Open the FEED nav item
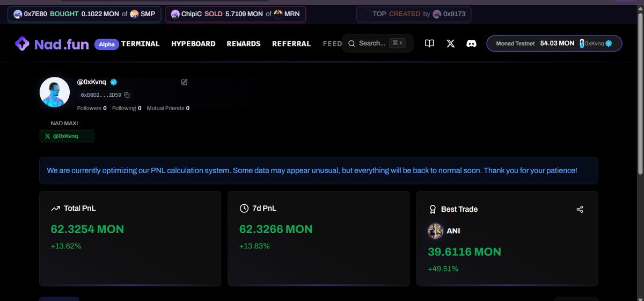 click(x=332, y=44)
